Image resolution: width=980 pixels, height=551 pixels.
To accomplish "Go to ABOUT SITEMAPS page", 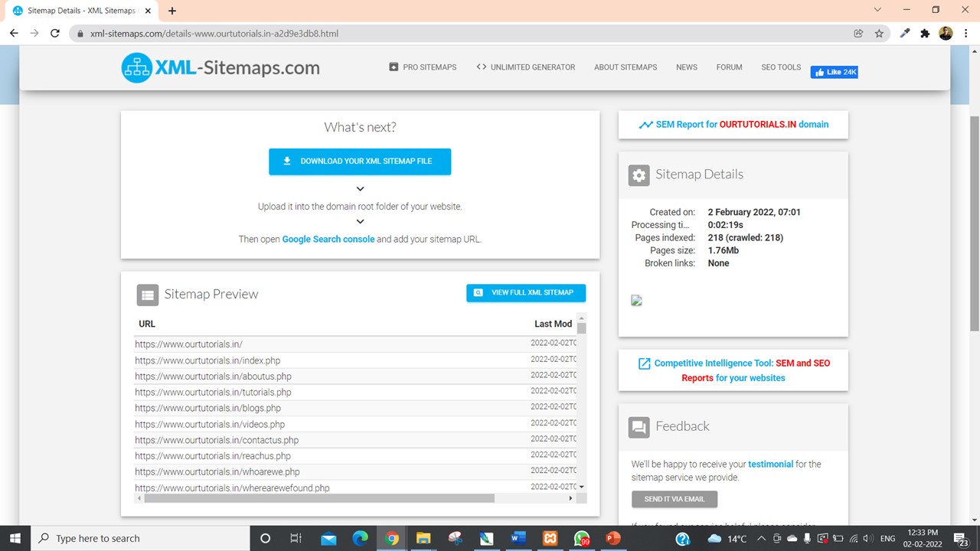I will [626, 67].
